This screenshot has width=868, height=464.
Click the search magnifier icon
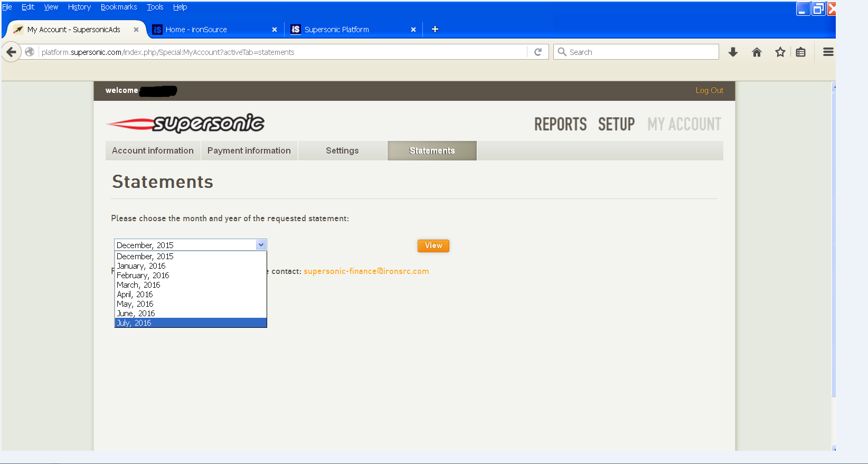point(562,52)
